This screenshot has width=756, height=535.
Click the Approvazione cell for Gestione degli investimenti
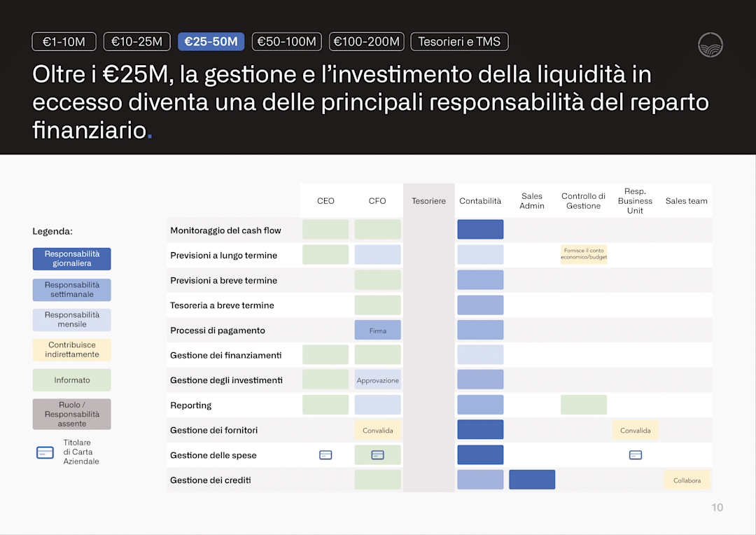click(377, 380)
